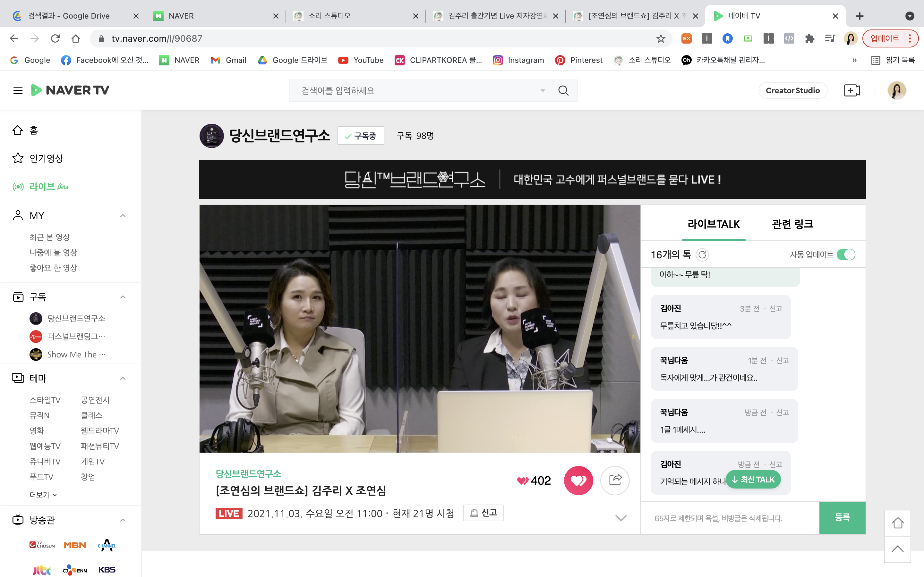Click the heart like button
The image size is (924, 577).
point(578,481)
